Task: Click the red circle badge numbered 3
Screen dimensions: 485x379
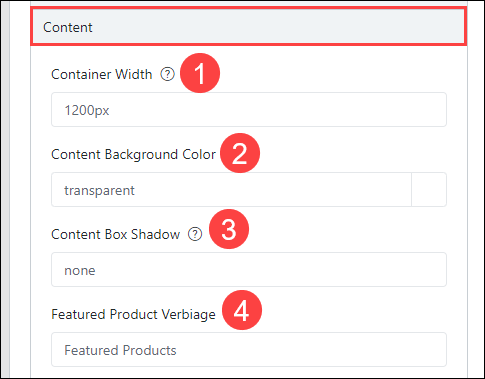Action: coord(229,229)
